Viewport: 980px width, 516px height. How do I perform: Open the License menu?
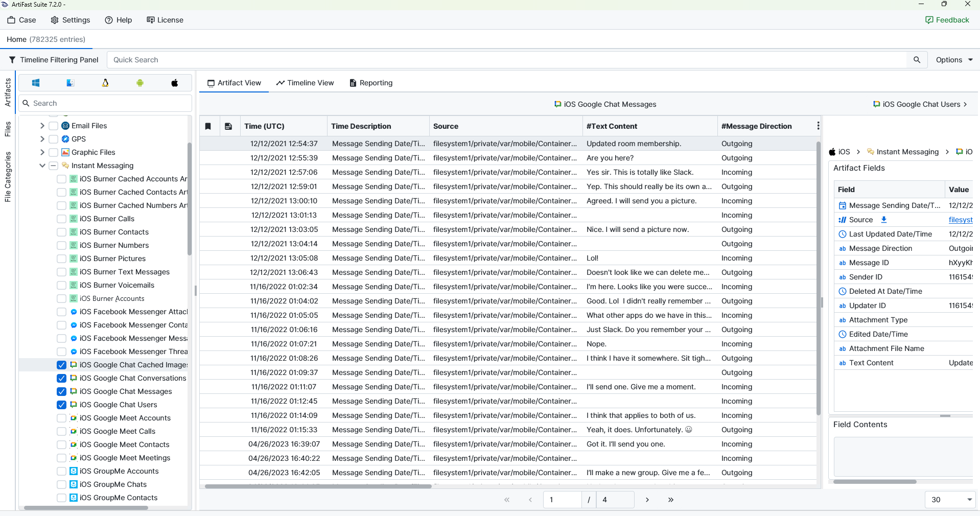(165, 20)
